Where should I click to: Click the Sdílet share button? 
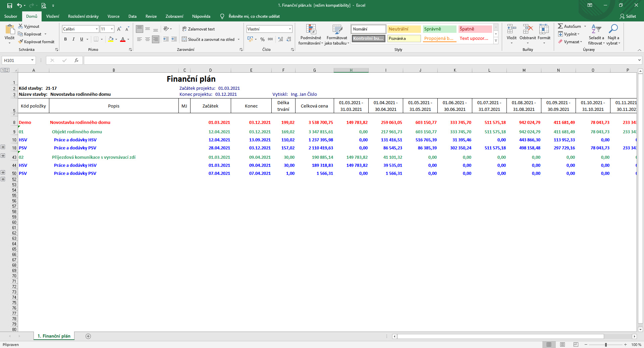tap(628, 16)
